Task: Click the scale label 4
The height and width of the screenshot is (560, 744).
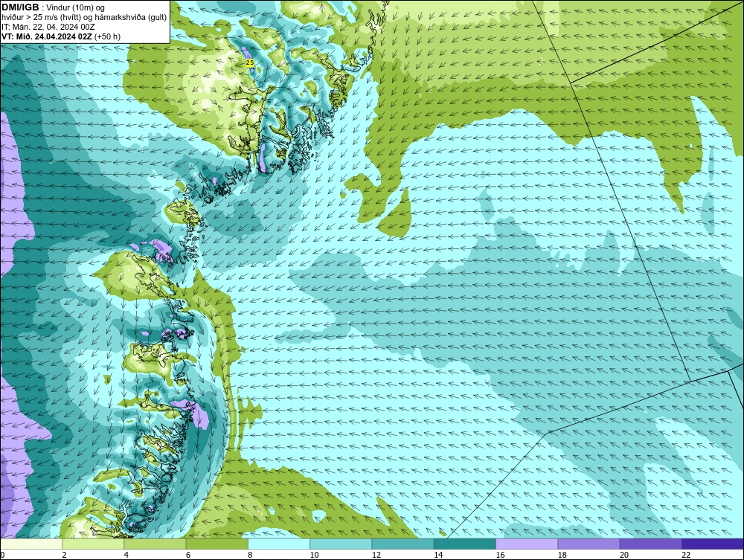Action: [x=126, y=556]
